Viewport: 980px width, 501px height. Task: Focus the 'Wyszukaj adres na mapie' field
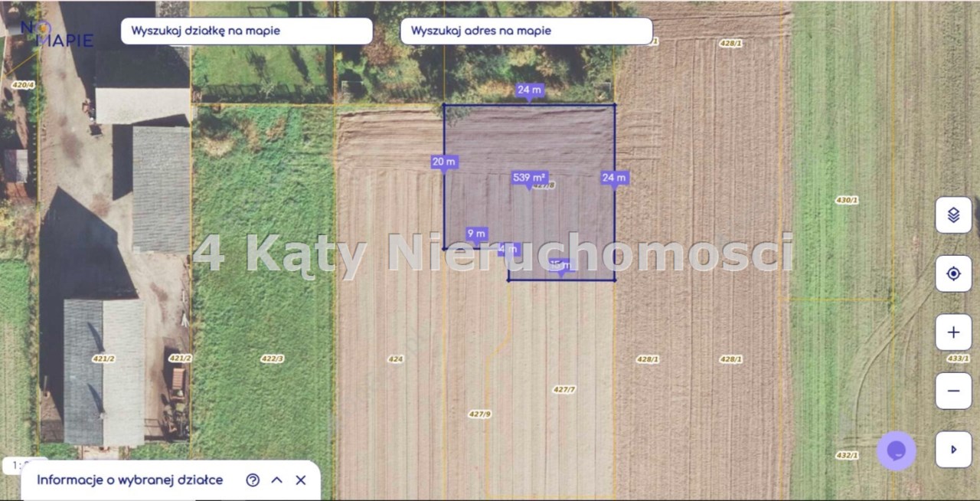point(526,31)
